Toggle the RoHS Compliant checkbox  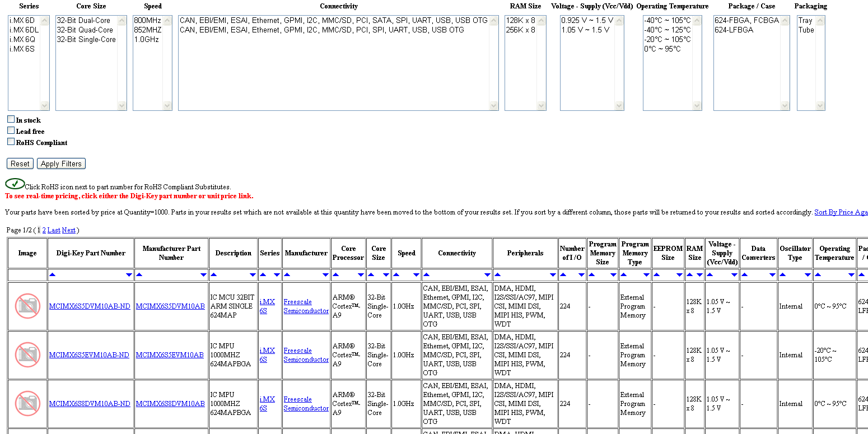[11, 142]
